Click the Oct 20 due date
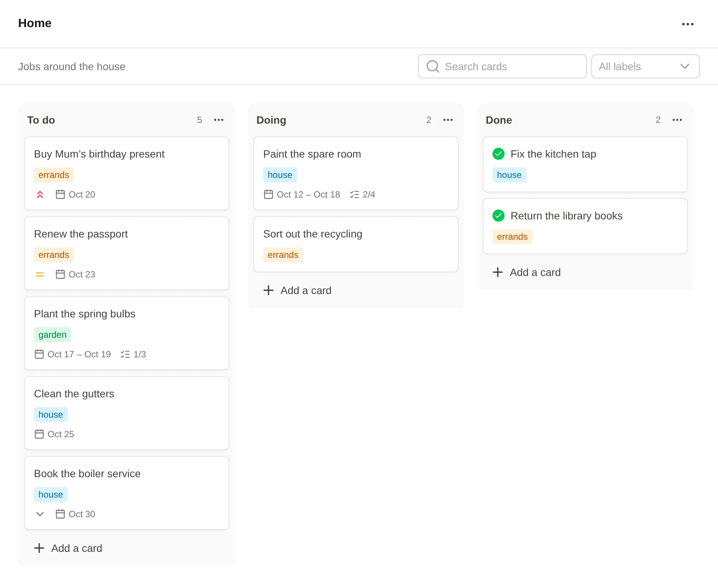The height and width of the screenshot is (588, 718). 82,194
